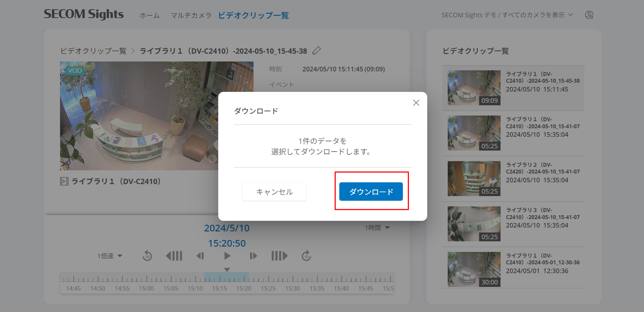The width and height of the screenshot is (644, 312).
Task: Click the forward 10 seconds icon
Action: coord(306,256)
